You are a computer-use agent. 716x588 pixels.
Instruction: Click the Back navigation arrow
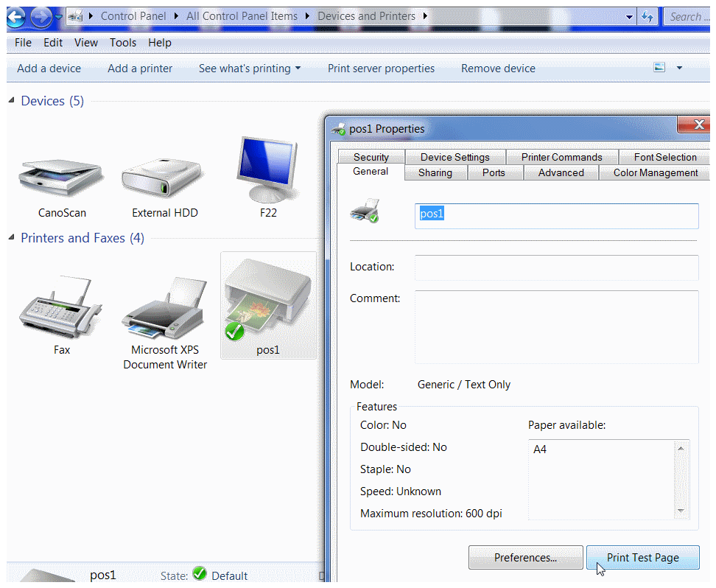pyautogui.click(x=16, y=18)
